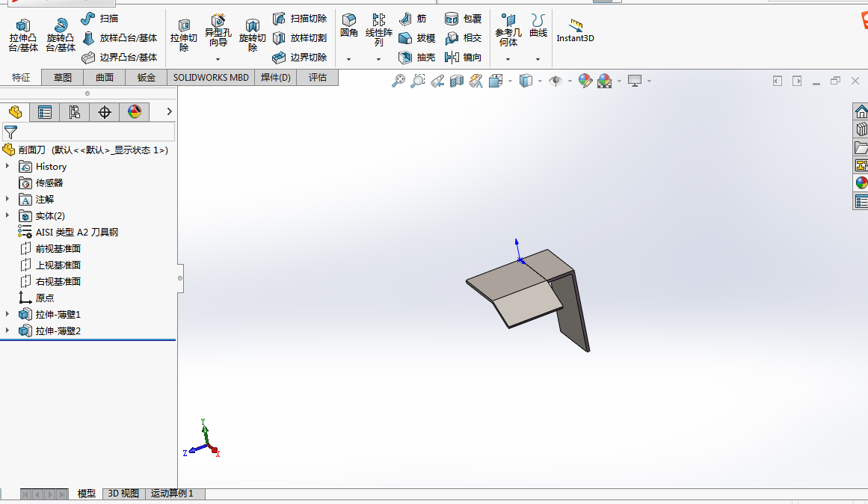The image size is (868, 504).
Task: Switch to the 钣金 Sheet Metal tab
Action: [x=147, y=78]
